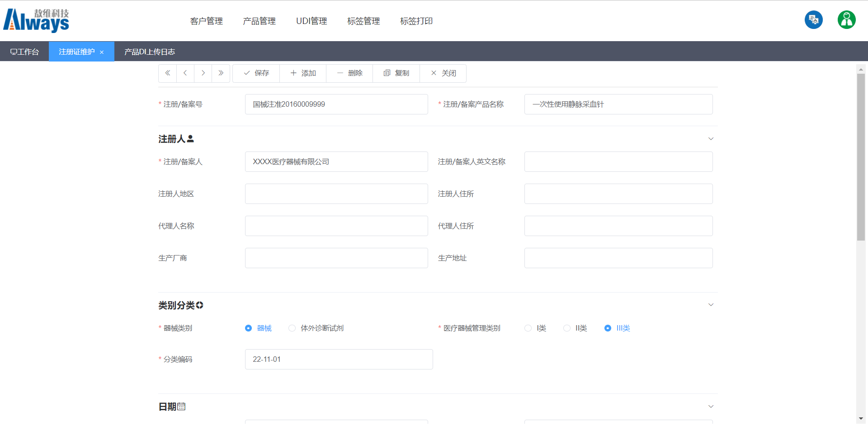Open the 标签打印 menu

416,21
